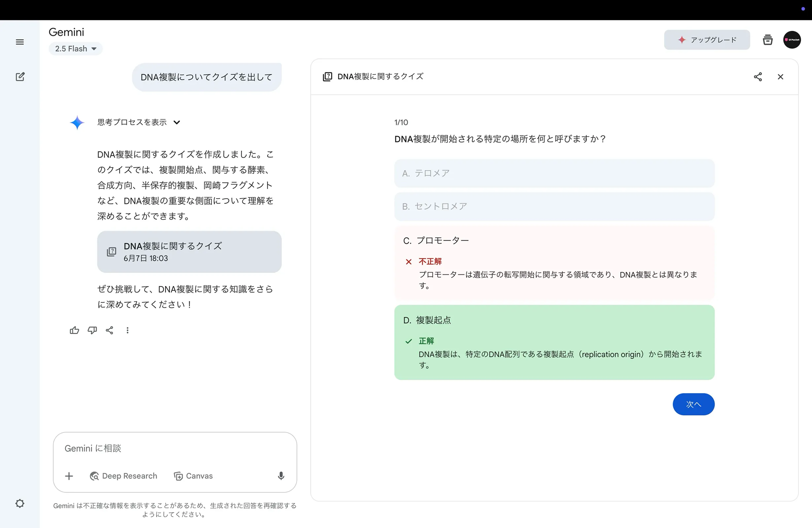Viewport: 812px width, 528px height.
Task: Start a new chat with the pencil icon
Action: (x=20, y=77)
